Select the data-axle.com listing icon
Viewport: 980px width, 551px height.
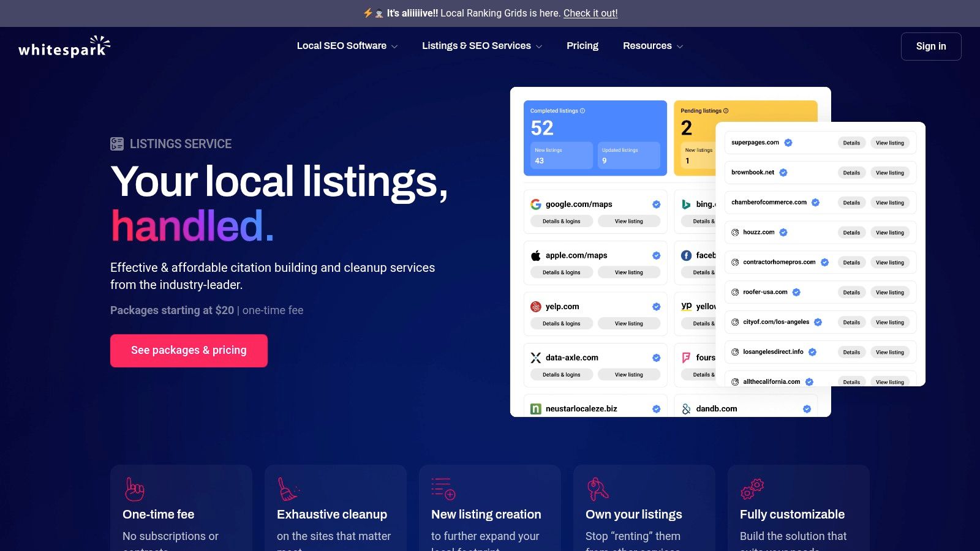tap(535, 358)
